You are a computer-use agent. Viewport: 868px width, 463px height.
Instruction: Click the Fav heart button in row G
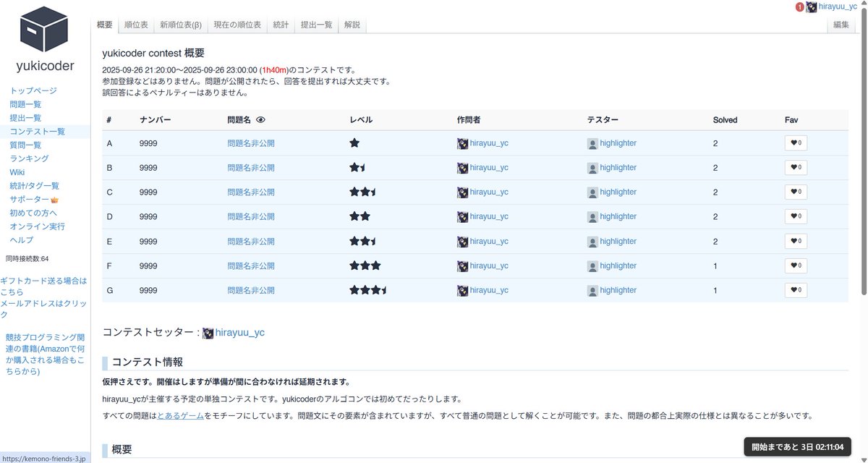(x=796, y=291)
